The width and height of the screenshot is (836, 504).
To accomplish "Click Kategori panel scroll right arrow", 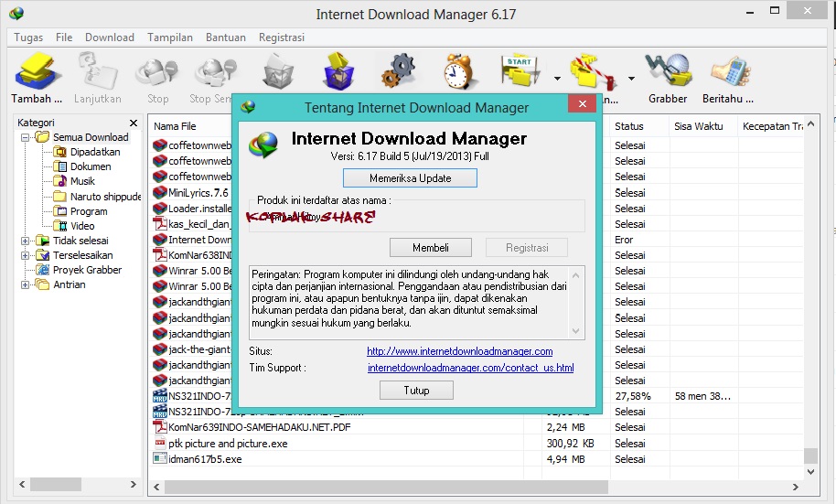I will tap(134, 484).
